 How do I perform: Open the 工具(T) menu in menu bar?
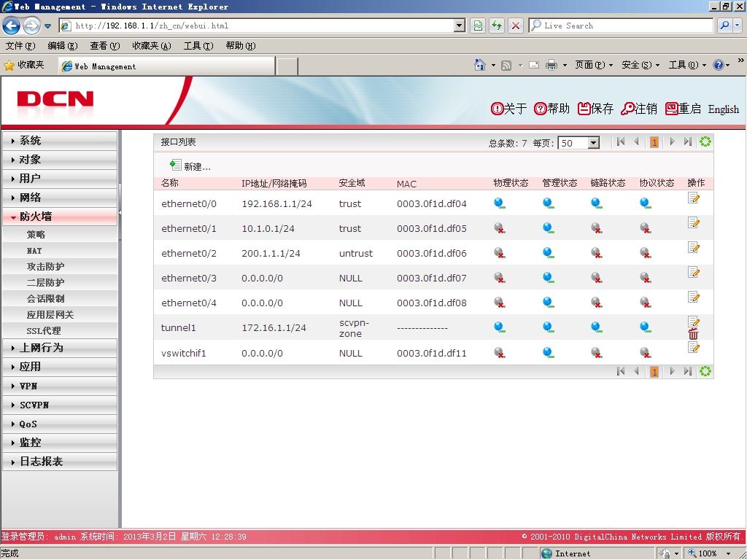tap(198, 46)
